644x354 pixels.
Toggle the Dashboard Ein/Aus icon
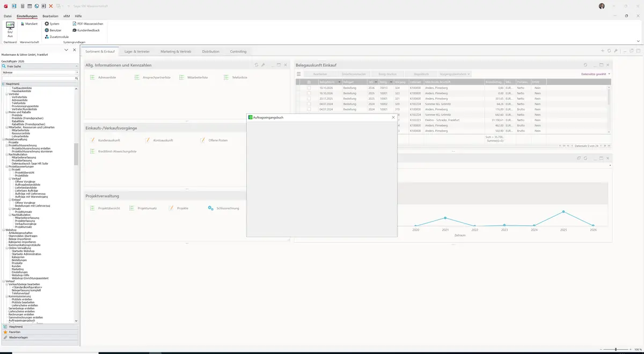pos(10,29)
